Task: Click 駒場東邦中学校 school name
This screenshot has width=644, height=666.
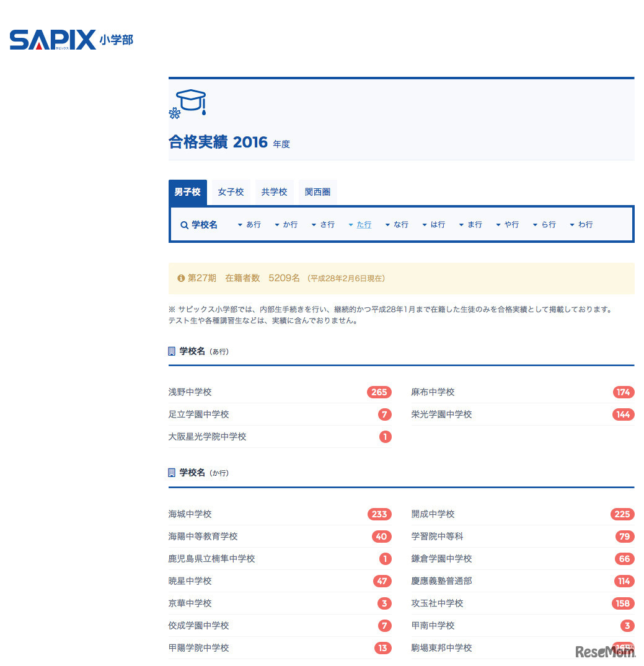Action: pyautogui.click(x=442, y=648)
